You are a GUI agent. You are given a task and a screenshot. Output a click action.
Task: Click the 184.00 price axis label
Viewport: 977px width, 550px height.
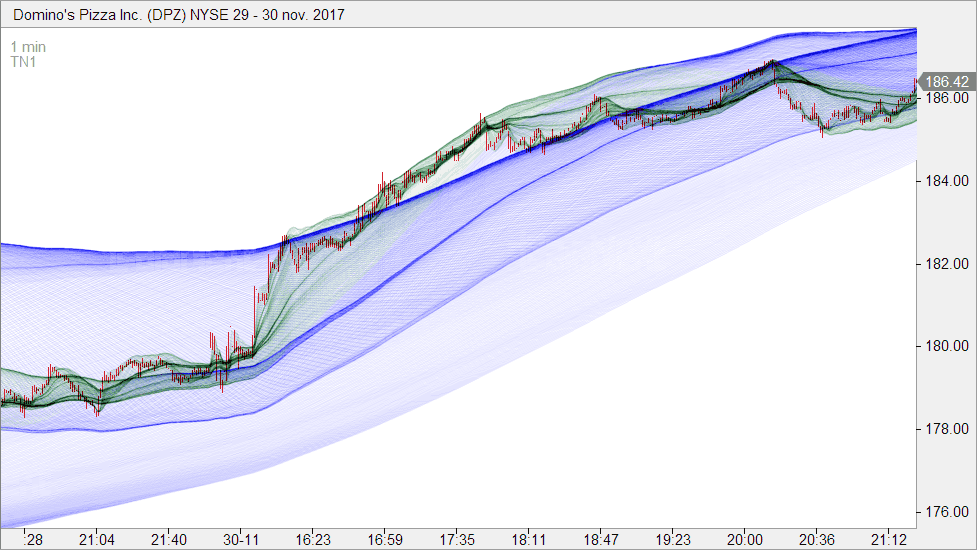click(946, 182)
